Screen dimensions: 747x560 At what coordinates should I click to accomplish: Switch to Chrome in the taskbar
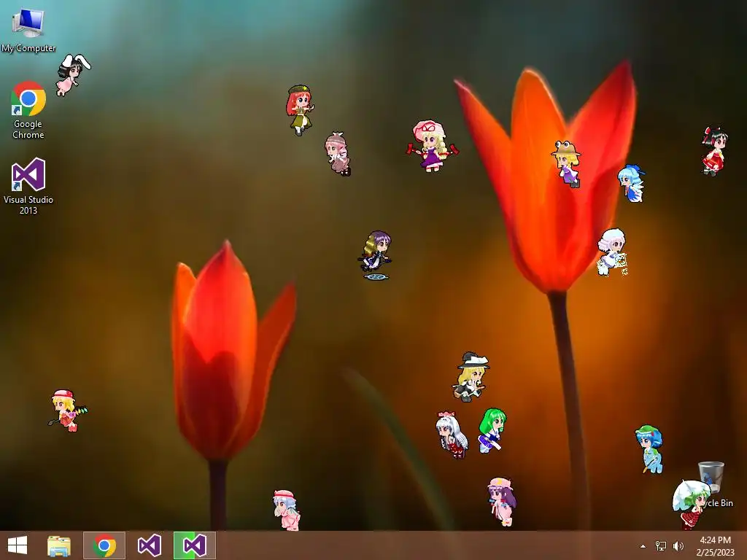(x=104, y=545)
